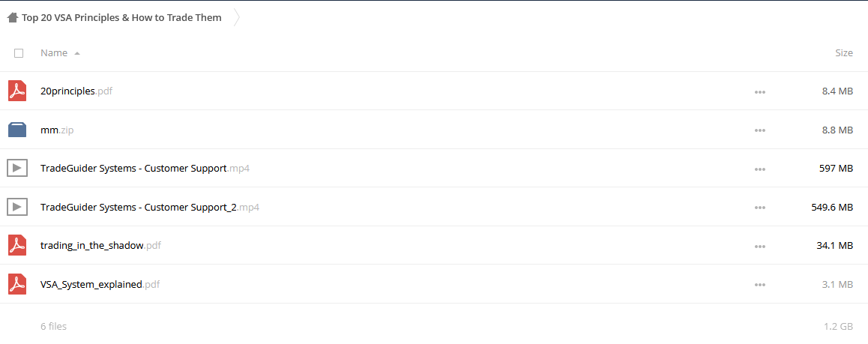Click PDF icon for VSA_System_explained

click(17, 284)
